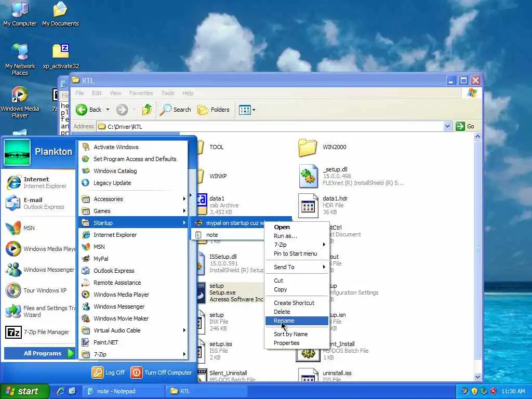This screenshot has height=399, width=532.
Task: Click mypal on startup item
Action: (x=242, y=223)
